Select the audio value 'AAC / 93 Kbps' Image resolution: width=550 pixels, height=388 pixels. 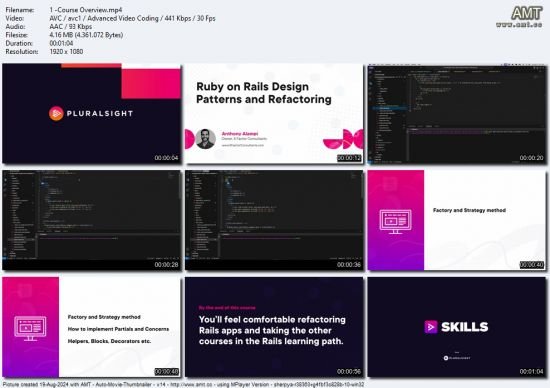71,27
